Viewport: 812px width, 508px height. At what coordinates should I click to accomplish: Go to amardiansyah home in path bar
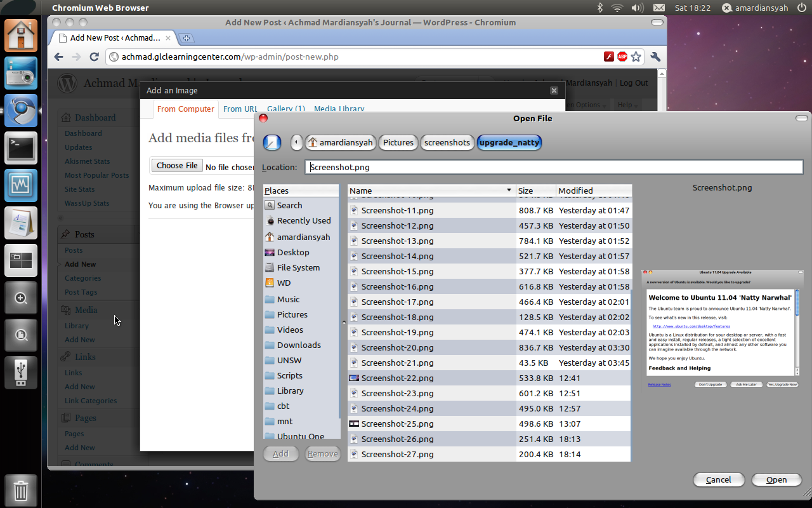pyautogui.click(x=340, y=142)
